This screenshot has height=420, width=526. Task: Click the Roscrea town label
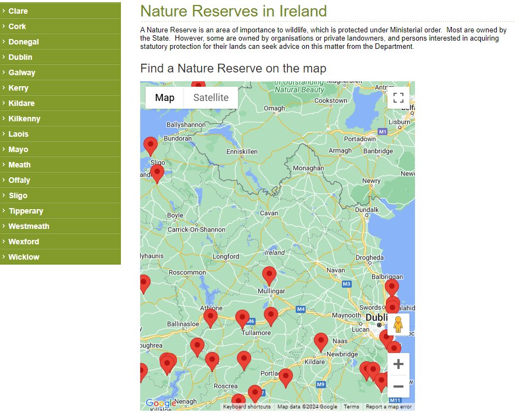coord(225,386)
